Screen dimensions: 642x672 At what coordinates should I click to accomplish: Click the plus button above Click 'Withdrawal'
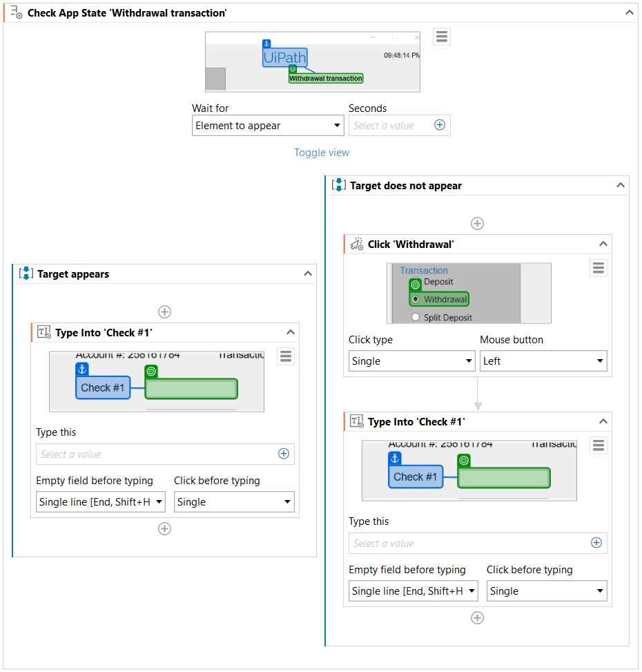click(477, 223)
